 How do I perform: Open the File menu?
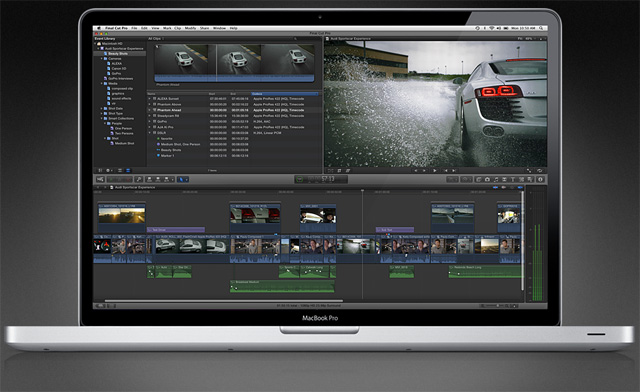(134, 28)
